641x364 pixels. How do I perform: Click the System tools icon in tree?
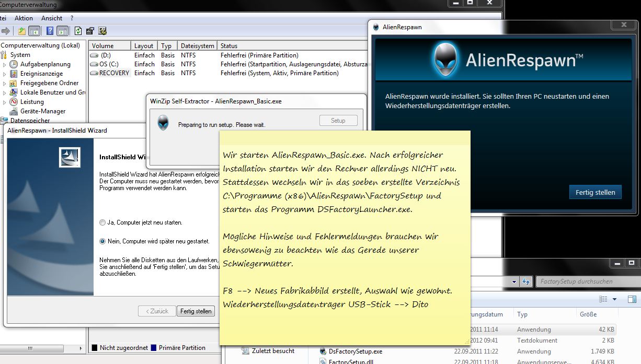[x=5, y=55]
